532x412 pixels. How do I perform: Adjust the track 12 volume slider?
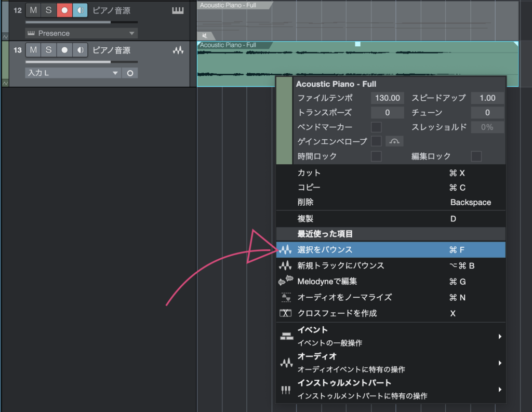[x=81, y=22]
